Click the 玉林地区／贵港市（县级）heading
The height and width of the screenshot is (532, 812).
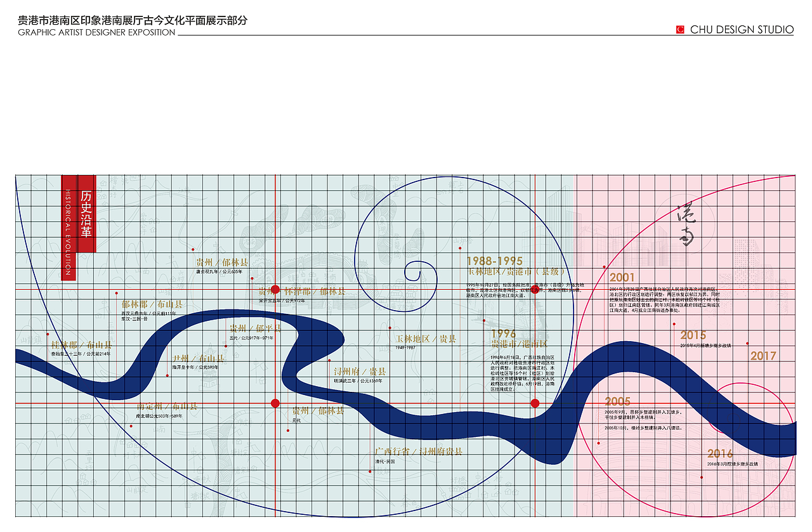click(x=516, y=271)
